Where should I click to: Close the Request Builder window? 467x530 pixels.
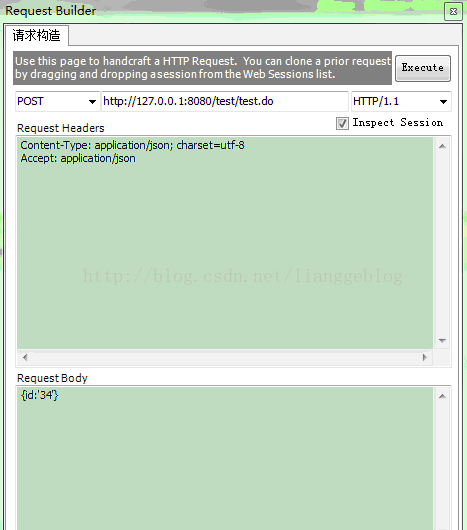(x=453, y=12)
